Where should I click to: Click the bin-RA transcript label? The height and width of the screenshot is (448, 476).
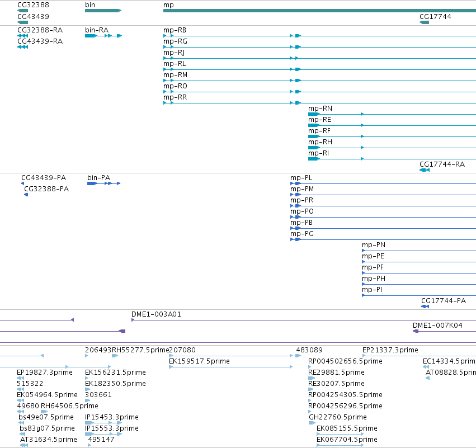coord(97,30)
